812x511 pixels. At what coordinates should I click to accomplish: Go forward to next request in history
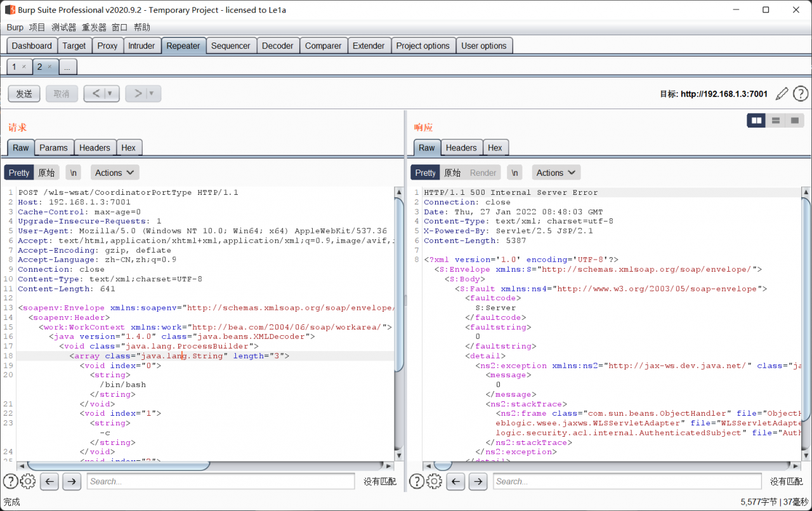coord(136,94)
